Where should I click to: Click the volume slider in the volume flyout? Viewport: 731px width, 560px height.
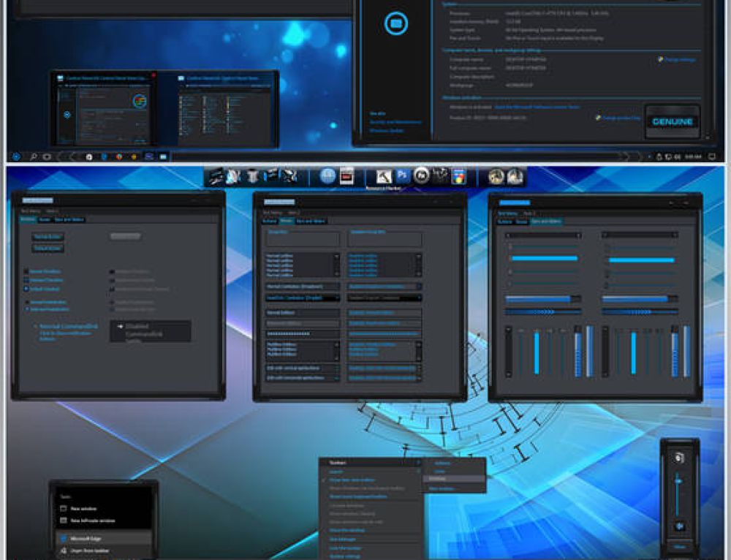click(680, 483)
